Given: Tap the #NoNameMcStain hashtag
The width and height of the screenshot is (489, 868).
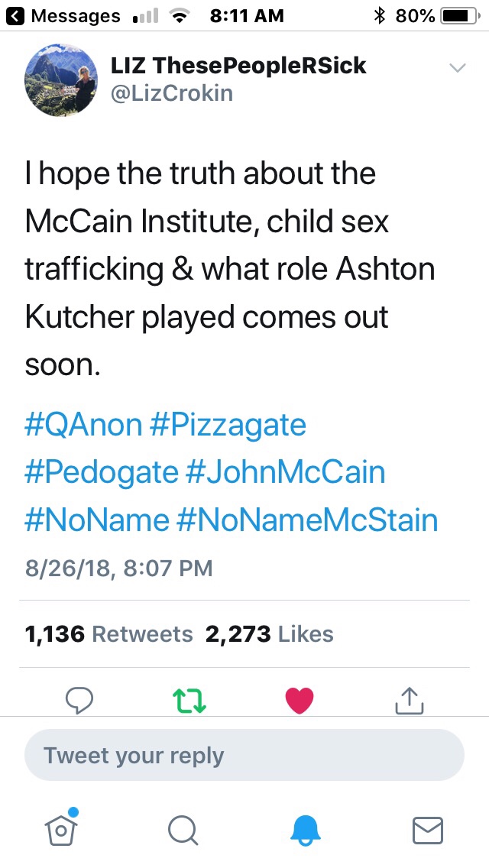Looking at the screenshot, I should [307, 520].
